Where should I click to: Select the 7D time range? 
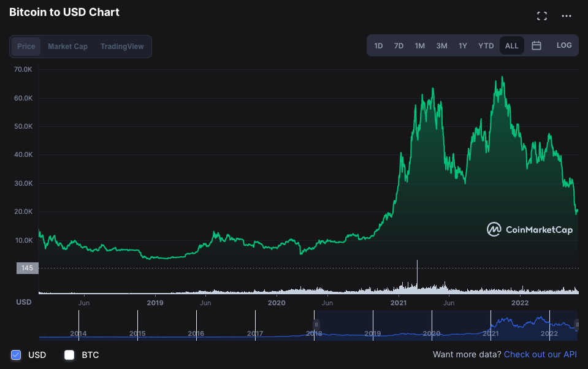pos(399,45)
